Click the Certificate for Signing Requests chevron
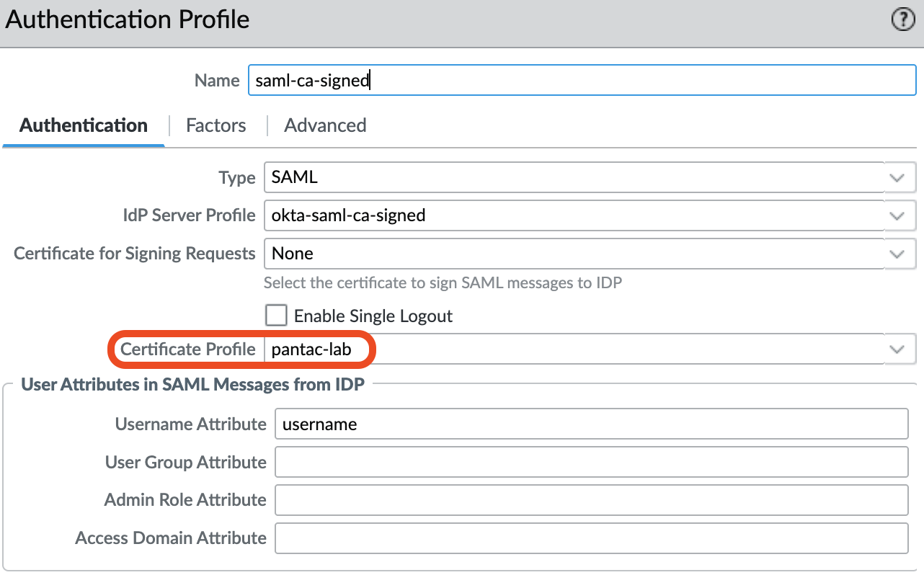 (x=897, y=254)
